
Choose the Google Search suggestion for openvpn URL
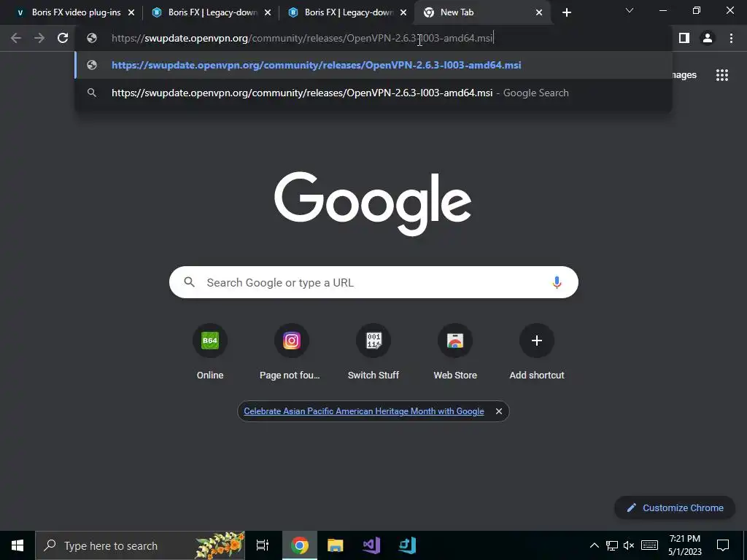(x=373, y=93)
